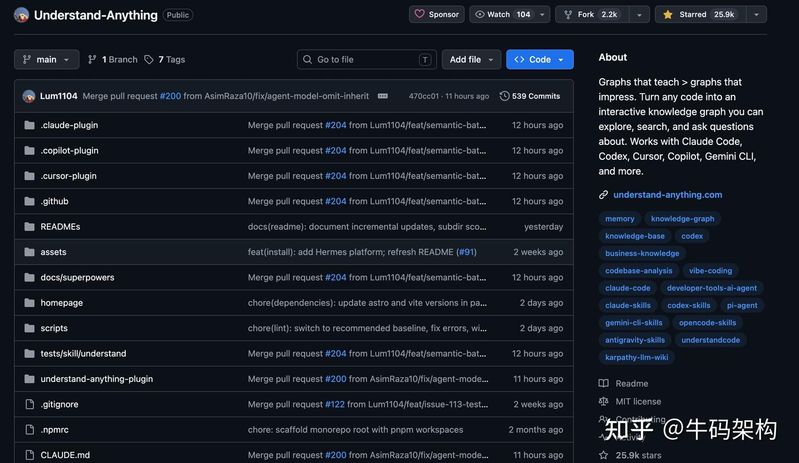Select the antigravity-skills topic tag
The width and height of the screenshot is (799, 463).
pyautogui.click(x=635, y=340)
